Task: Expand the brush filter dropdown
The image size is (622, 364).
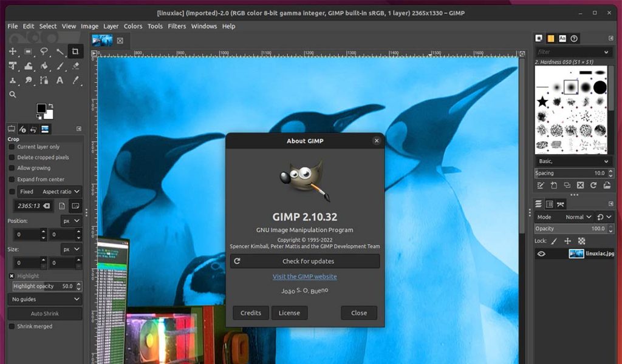Action: tap(606, 52)
